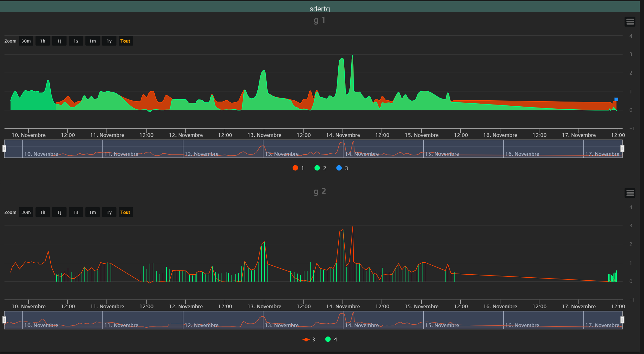
Task: Set g 1 zoom to 30m
Action: 26,41
